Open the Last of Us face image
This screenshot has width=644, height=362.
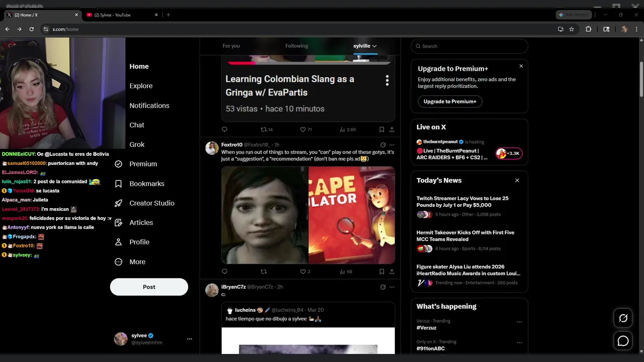coord(265,215)
